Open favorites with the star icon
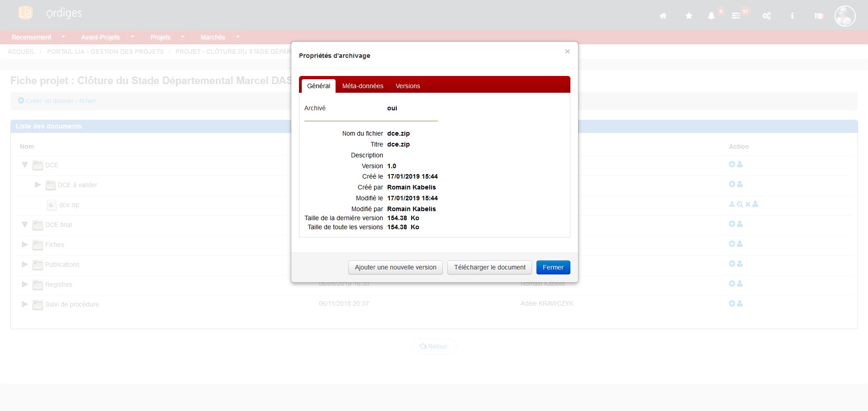The image size is (868, 411). (x=689, y=16)
